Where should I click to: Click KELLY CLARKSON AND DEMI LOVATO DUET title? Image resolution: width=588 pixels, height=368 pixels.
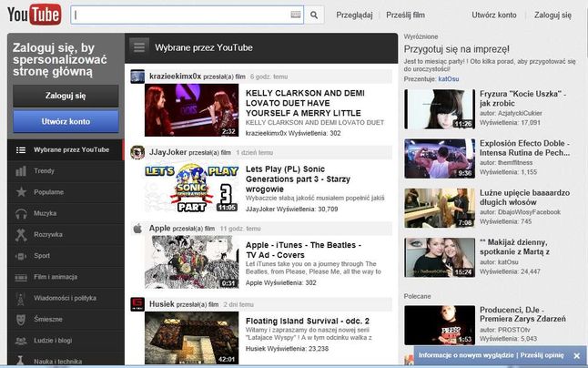click(305, 103)
